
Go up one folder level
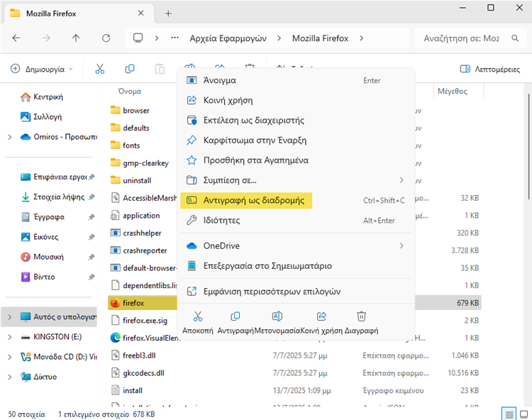76,38
